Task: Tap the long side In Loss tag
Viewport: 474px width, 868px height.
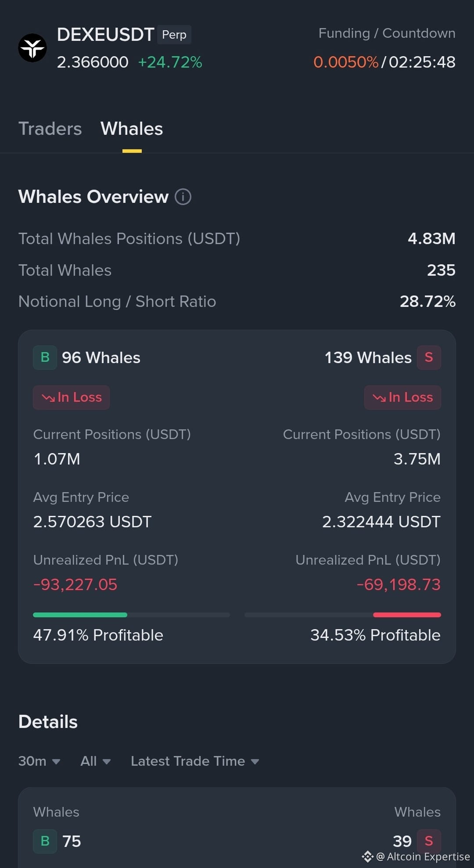Action: [x=71, y=397]
